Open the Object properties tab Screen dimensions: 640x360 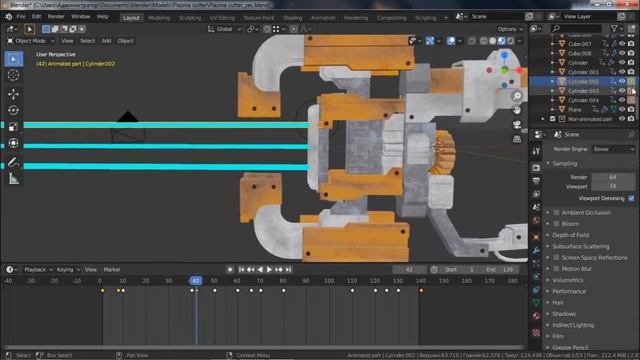[x=536, y=237]
